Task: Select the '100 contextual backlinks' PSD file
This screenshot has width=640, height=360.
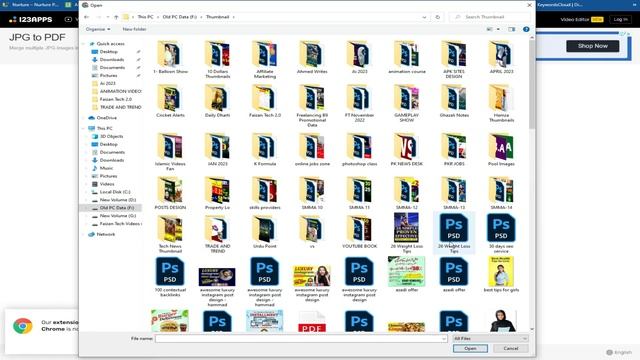Action: coord(170,278)
